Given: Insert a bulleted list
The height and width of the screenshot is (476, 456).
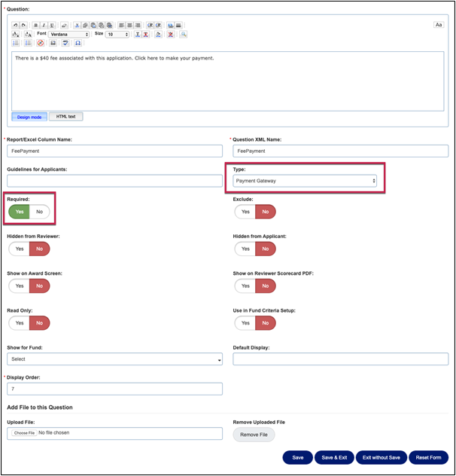Looking at the screenshot, I should click(x=27, y=43).
